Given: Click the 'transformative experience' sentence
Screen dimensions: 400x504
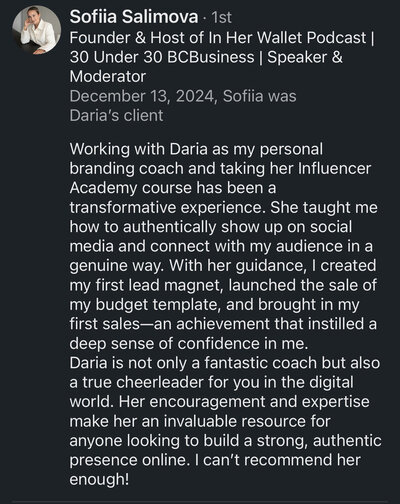Looking at the screenshot, I should click(x=166, y=207).
